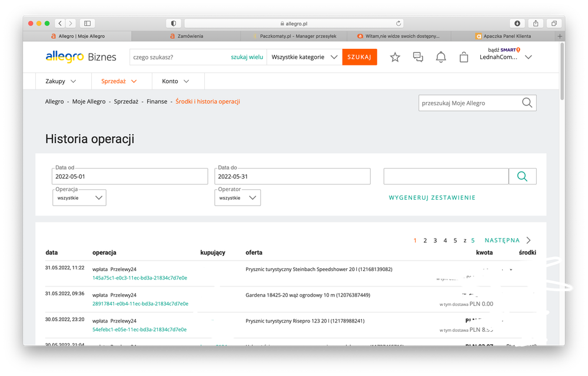The image size is (588, 376).
Task: Click the teal search icon in filters
Action: click(x=523, y=176)
